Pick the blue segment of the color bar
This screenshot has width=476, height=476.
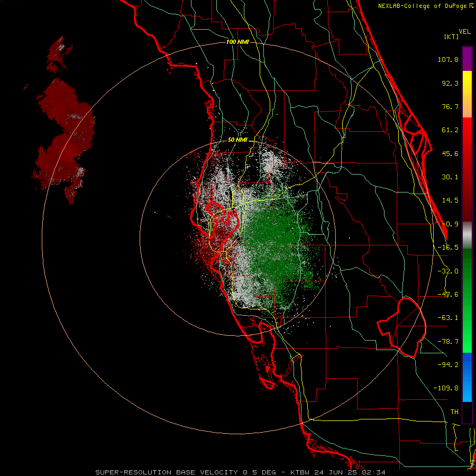pos(467,377)
